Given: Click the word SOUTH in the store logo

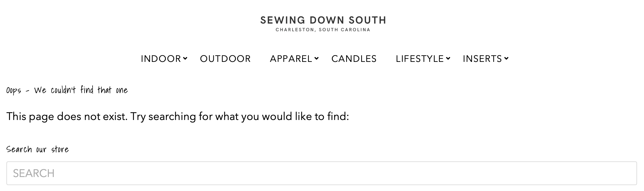Looking at the screenshot, I should [x=367, y=20].
